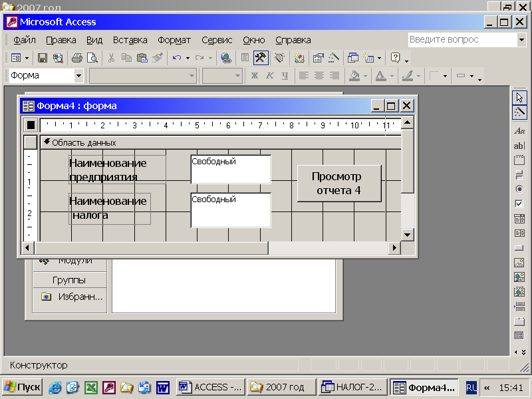This screenshot has height=399, width=532.
Task: Open the "Введите вопрос" help box dropdown
Action: pyautogui.click(x=521, y=40)
